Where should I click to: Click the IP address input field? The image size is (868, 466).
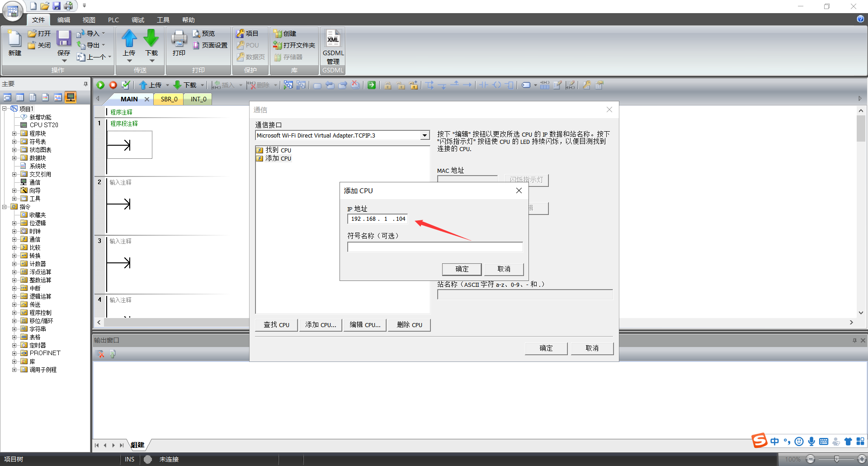377,219
